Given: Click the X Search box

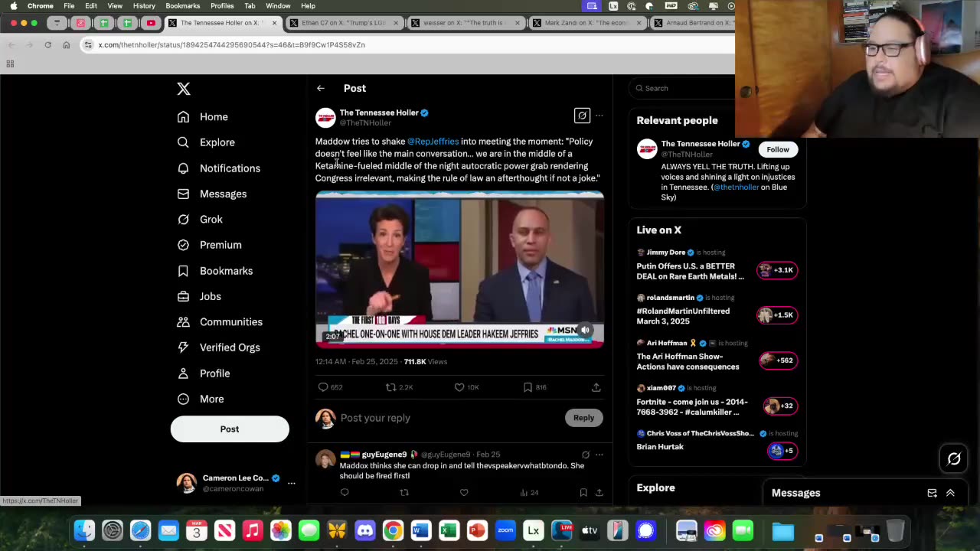Looking at the screenshot, I should pyautogui.click(x=681, y=88).
